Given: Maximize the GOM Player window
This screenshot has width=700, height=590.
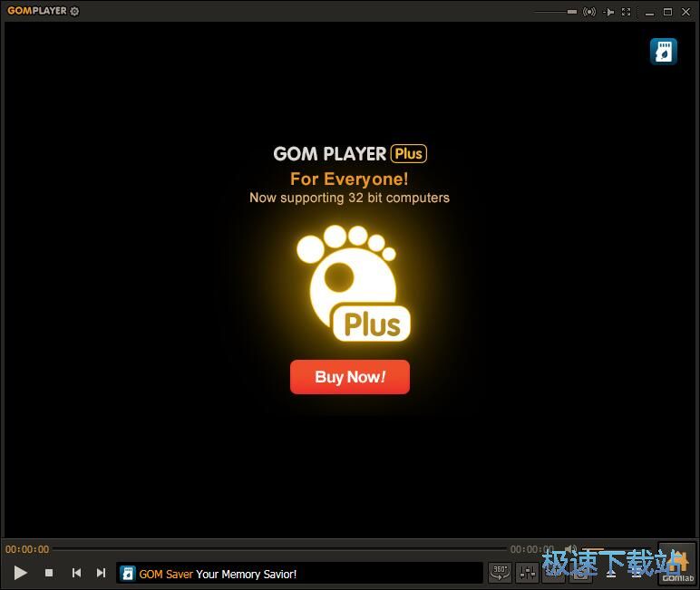Looking at the screenshot, I should (x=667, y=12).
